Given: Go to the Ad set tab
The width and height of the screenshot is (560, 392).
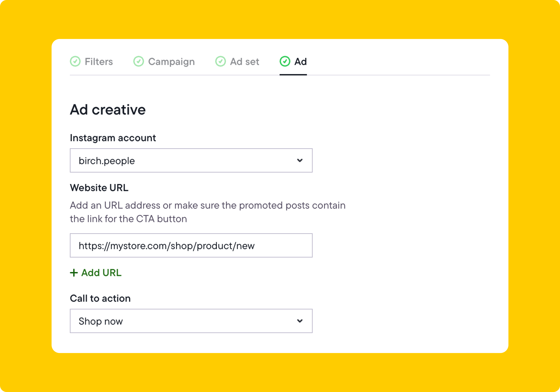Looking at the screenshot, I should click(x=237, y=61).
